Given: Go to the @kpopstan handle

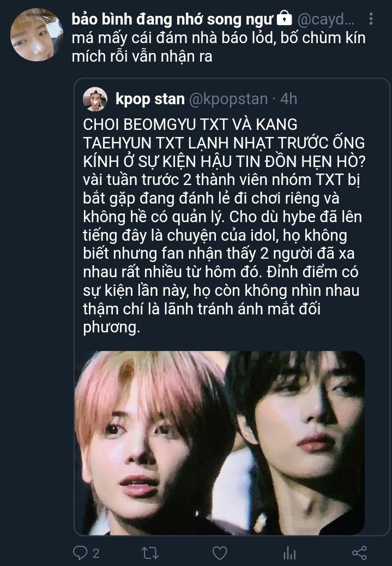Looking at the screenshot, I should [228, 99].
